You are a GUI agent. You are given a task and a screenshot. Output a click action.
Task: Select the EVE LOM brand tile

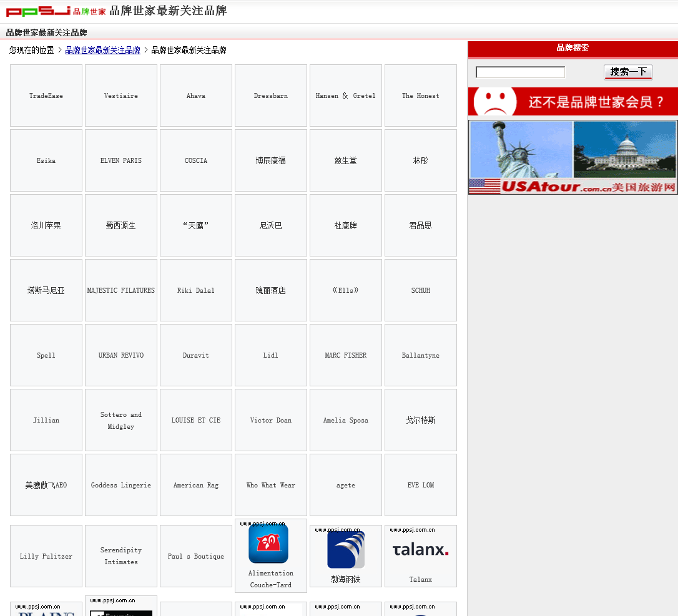click(420, 484)
